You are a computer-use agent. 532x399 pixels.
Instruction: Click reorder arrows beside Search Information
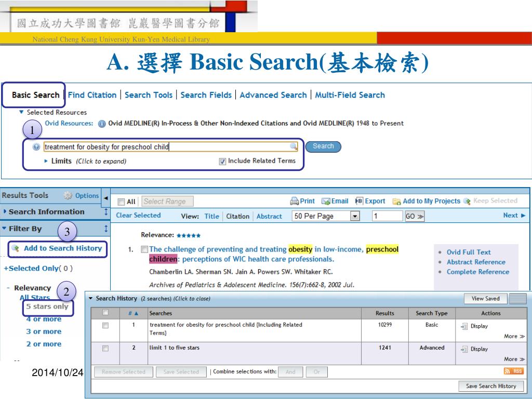pyautogui.click(x=106, y=212)
